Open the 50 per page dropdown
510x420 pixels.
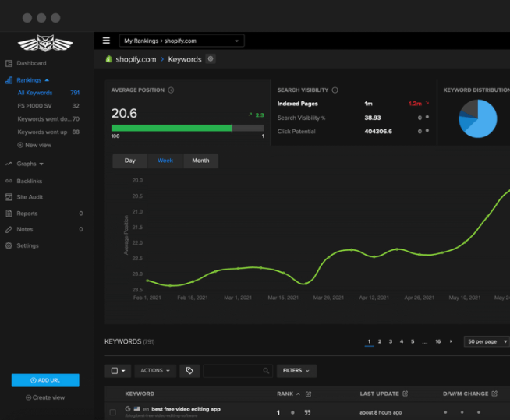pyautogui.click(x=487, y=341)
